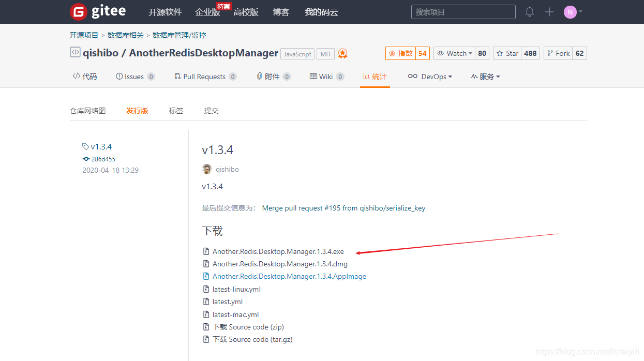
Task: Open the Watch dropdown
Action: pos(455,53)
